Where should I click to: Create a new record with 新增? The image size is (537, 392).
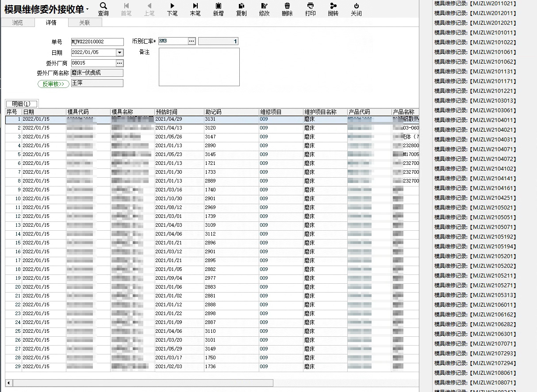(x=218, y=9)
